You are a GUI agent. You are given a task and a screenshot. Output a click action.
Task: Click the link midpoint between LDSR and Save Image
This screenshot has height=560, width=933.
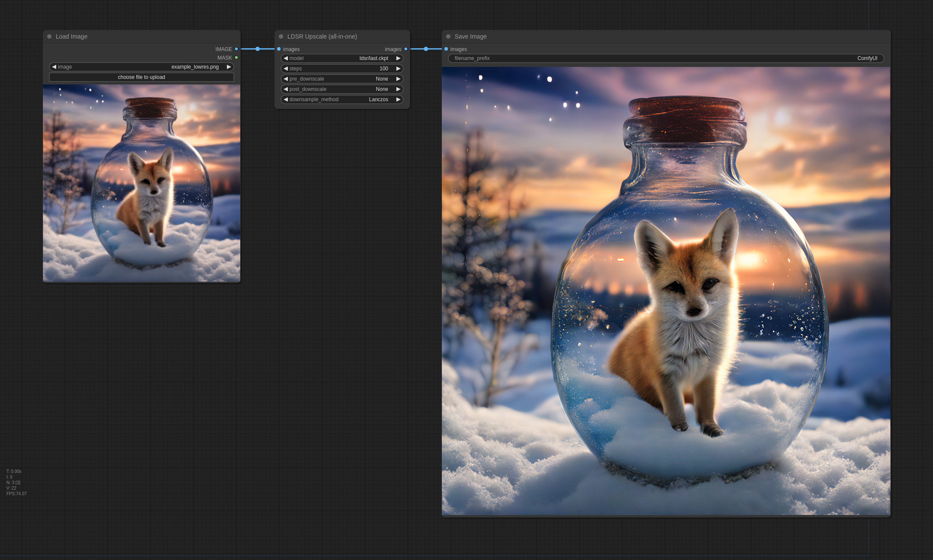pyautogui.click(x=426, y=49)
